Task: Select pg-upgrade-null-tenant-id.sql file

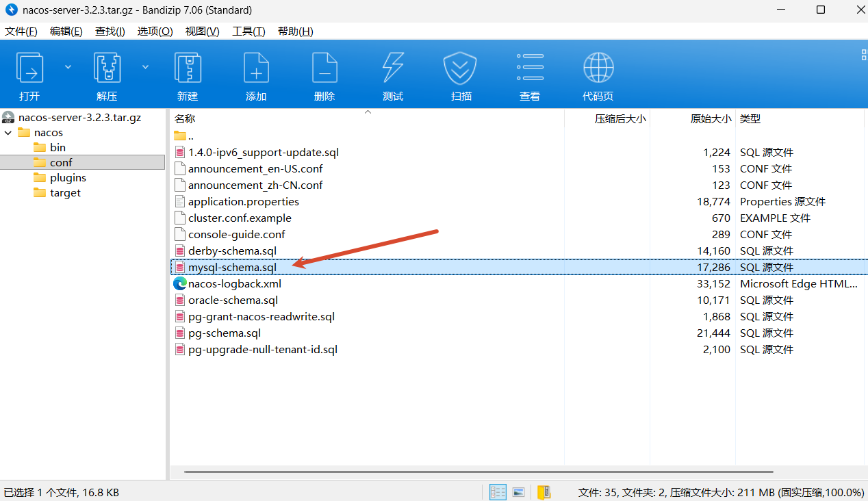Action: point(262,349)
